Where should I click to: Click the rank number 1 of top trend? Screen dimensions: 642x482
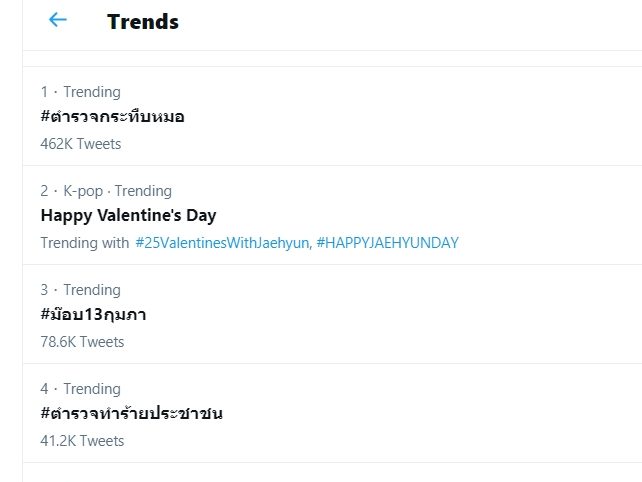pyautogui.click(x=44, y=92)
